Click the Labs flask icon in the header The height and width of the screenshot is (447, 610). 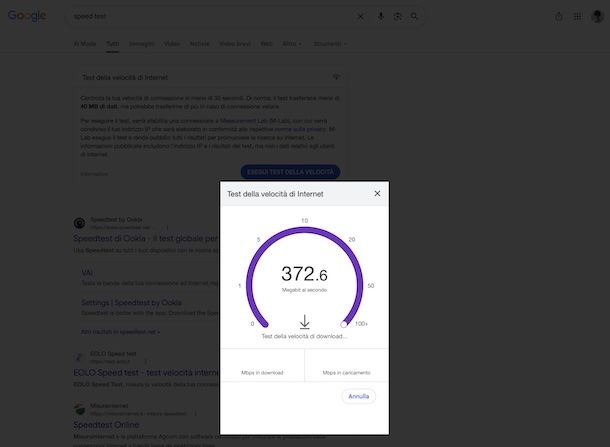click(559, 16)
